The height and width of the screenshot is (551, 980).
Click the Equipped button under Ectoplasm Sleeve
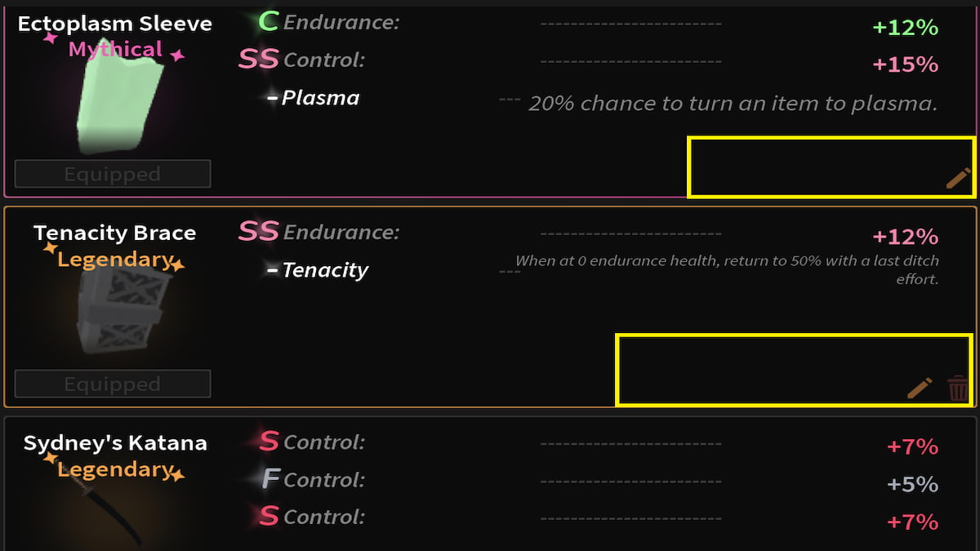coord(113,174)
